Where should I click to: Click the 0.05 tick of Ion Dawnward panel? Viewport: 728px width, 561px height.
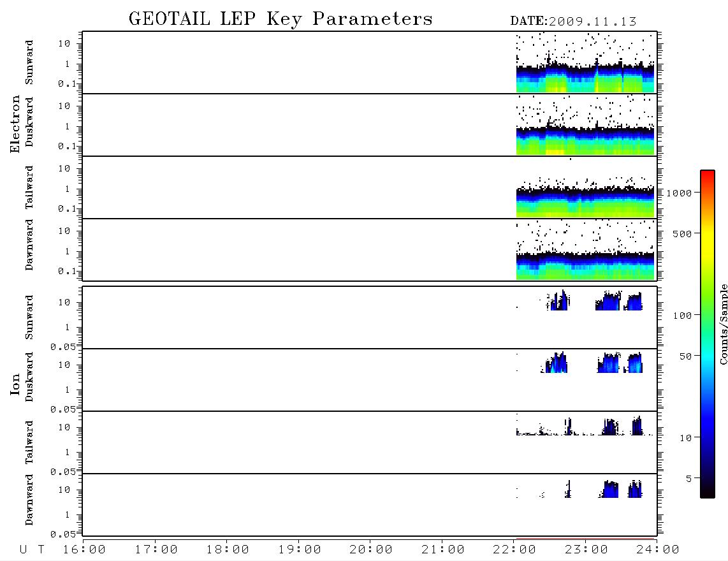click(x=62, y=534)
